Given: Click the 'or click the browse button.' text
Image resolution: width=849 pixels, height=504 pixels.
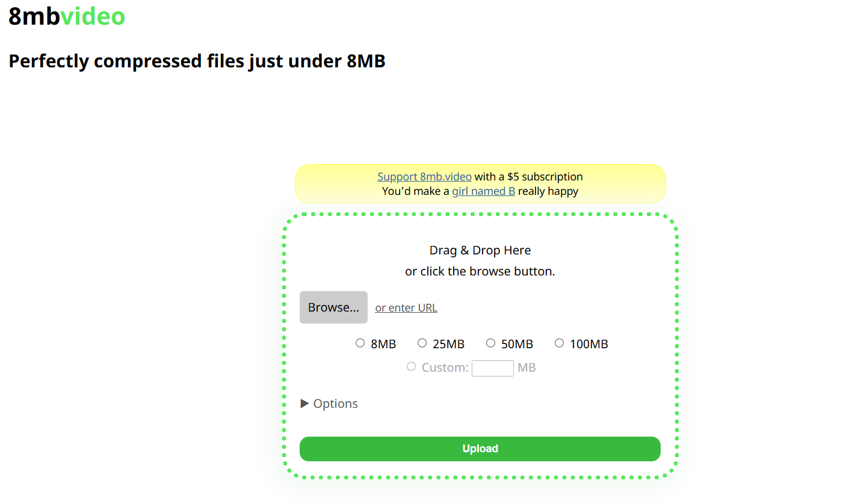Looking at the screenshot, I should click(480, 271).
